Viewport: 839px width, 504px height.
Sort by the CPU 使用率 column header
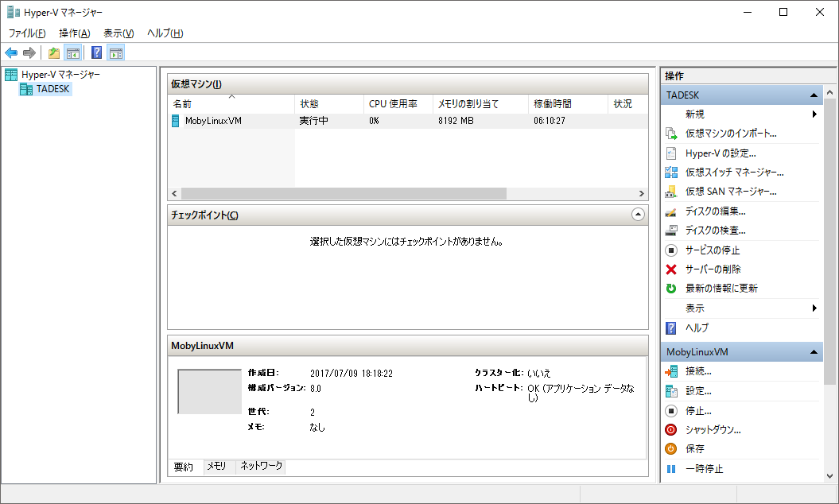tap(398, 104)
